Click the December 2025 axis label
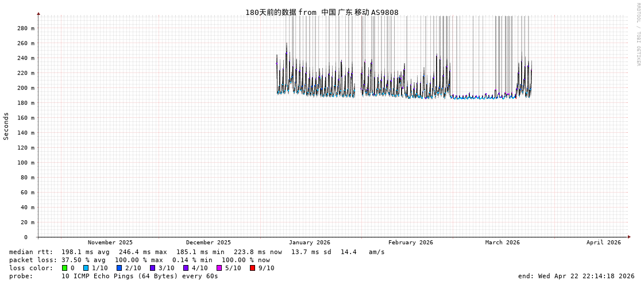Viewport: 644px width, 284px height. (208, 243)
